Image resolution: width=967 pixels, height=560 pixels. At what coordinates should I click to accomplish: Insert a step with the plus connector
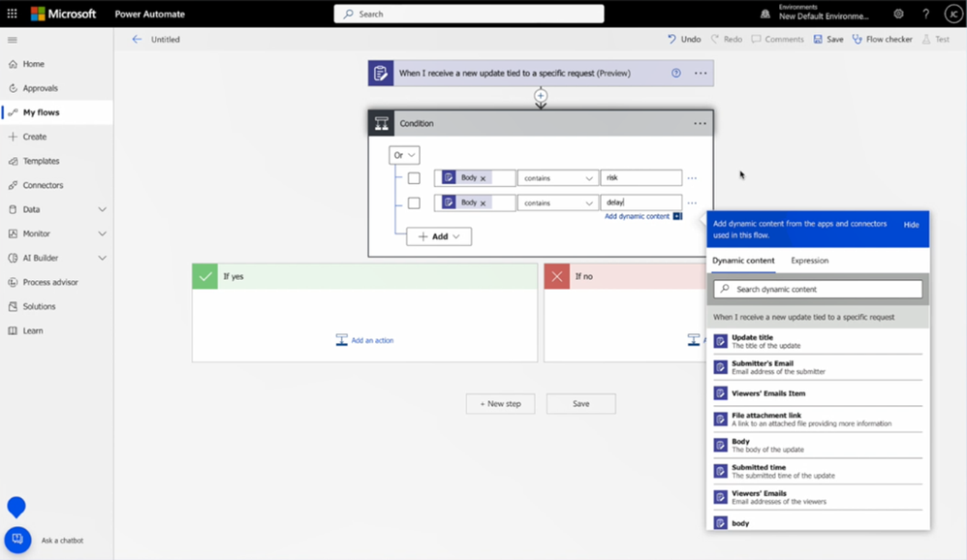click(541, 96)
